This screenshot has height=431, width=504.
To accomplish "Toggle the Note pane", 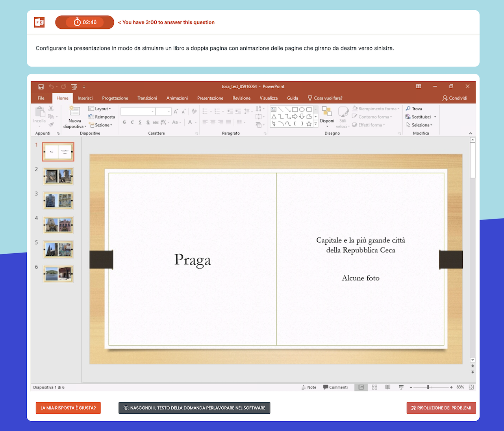I will click(309, 387).
